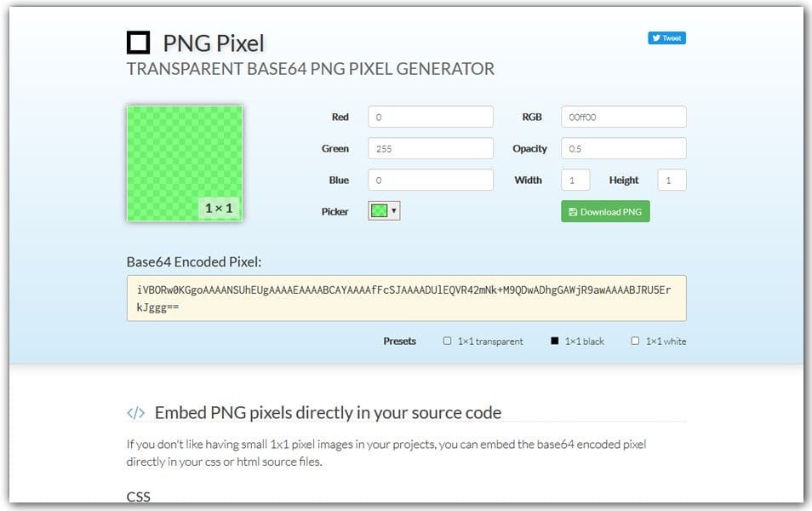This screenshot has height=511, width=812.
Task: Select the 1×1 transparent preset
Action: point(447,341)
